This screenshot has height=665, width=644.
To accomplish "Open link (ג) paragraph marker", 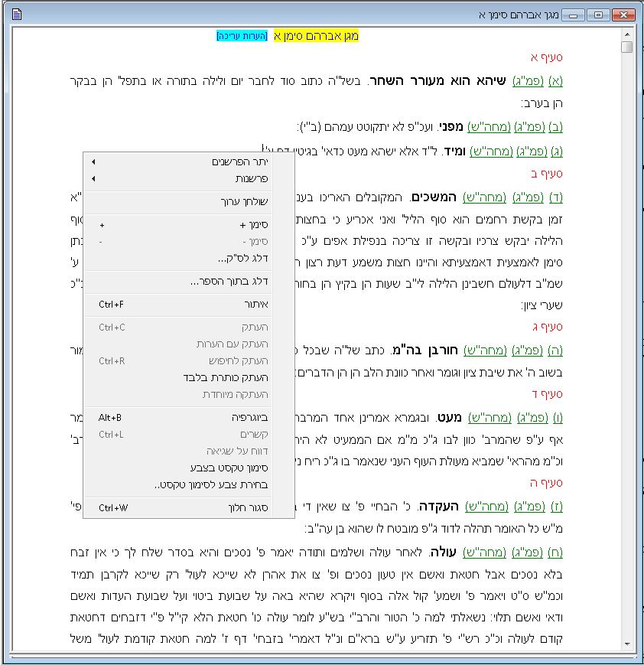I will click(x=557, y=151).
